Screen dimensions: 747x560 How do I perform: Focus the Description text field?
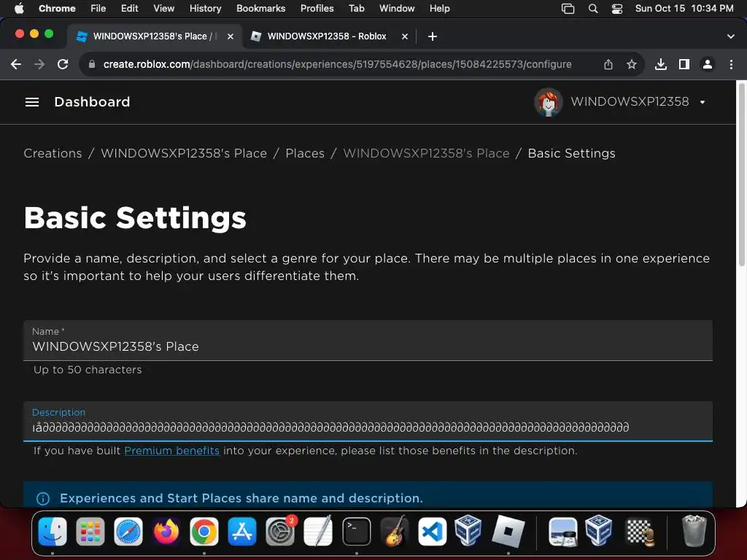point(368,421)
